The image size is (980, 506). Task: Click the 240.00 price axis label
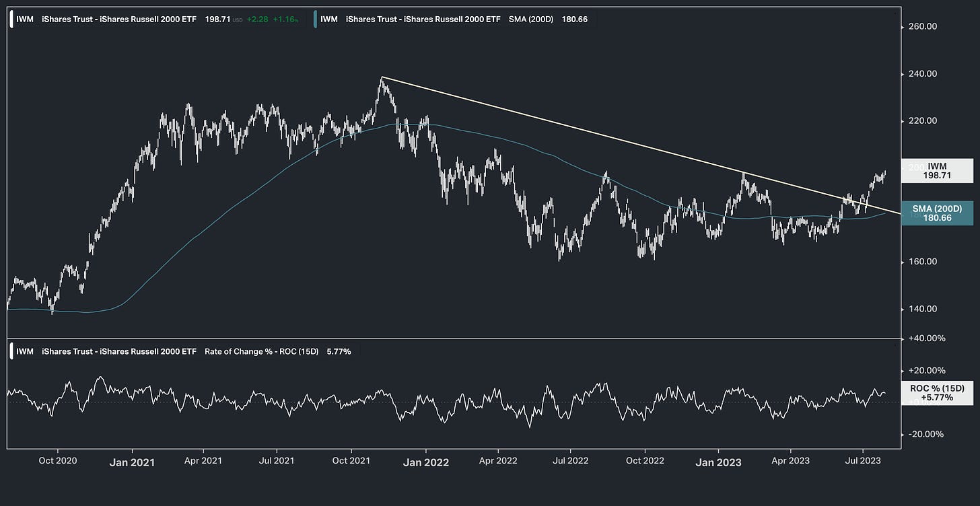tap(922, 74)
